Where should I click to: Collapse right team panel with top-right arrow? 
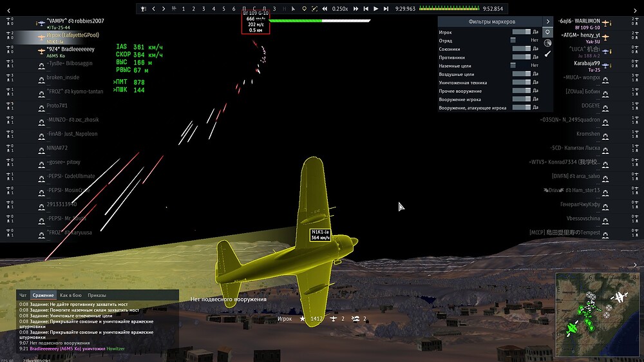[636, 11]
